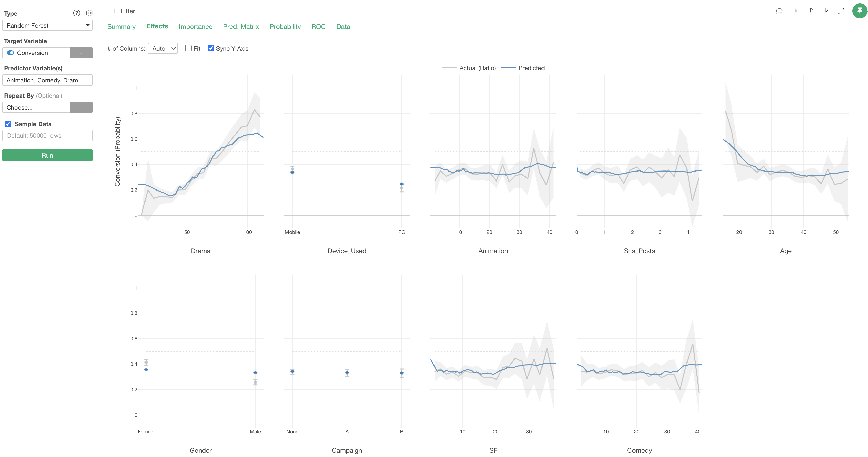Viewport: 868px width, 457px height.
Task: Open analytics settings gear icon
Action: click(89, 13)
